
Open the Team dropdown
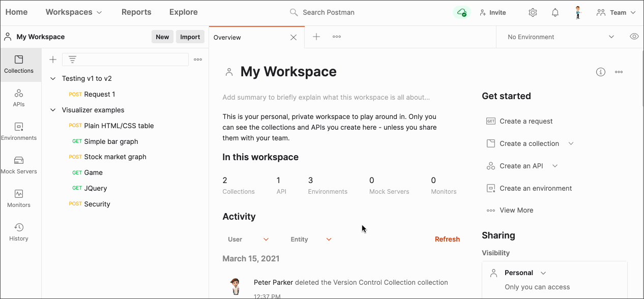coord(616,13)
